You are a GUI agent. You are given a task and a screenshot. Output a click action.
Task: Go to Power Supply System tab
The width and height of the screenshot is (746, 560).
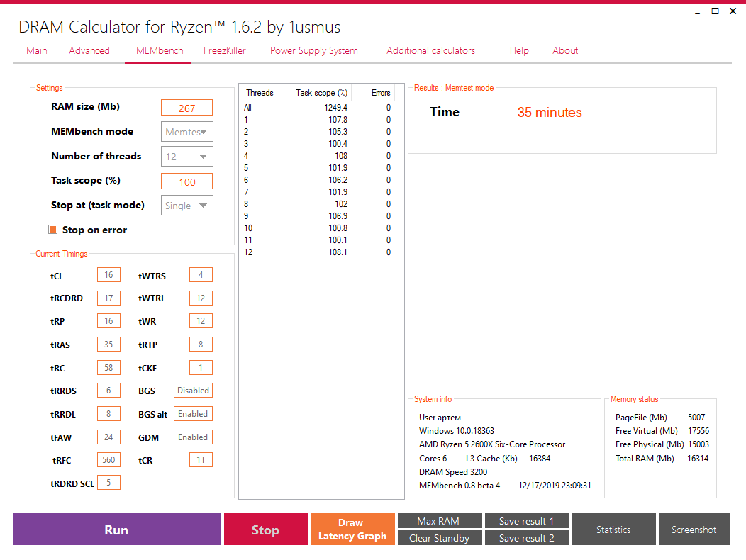pyautogui.click(x=314, y=50)
